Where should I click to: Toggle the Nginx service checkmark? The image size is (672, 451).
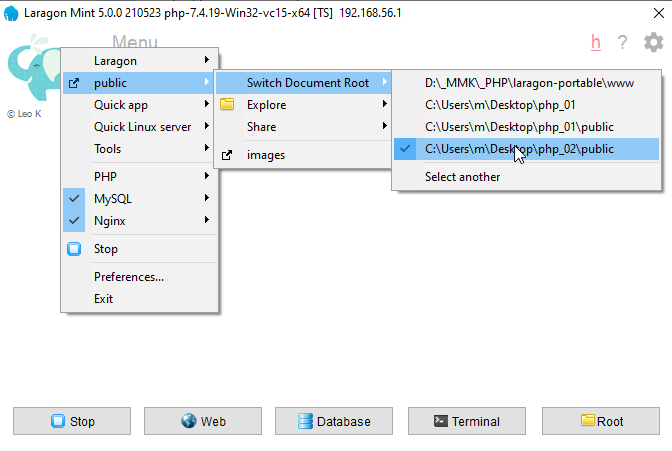[74, 221]
